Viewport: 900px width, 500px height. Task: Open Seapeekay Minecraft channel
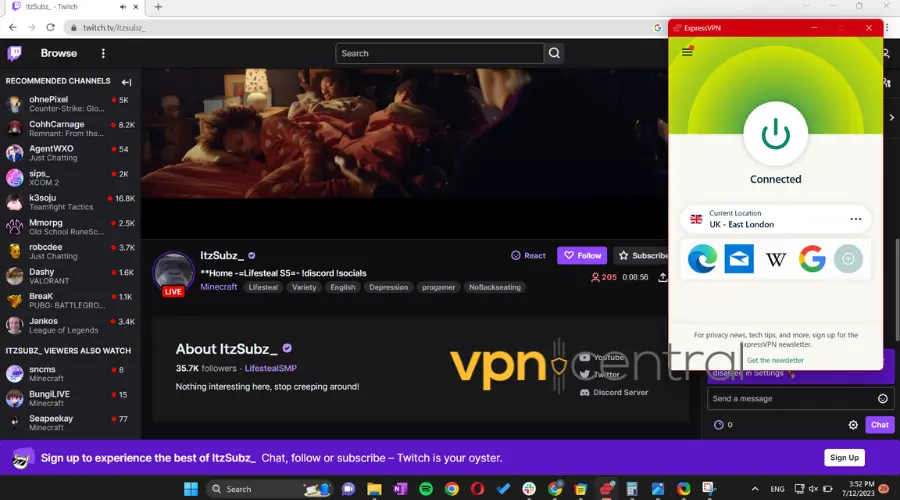(x=70, y=424)
